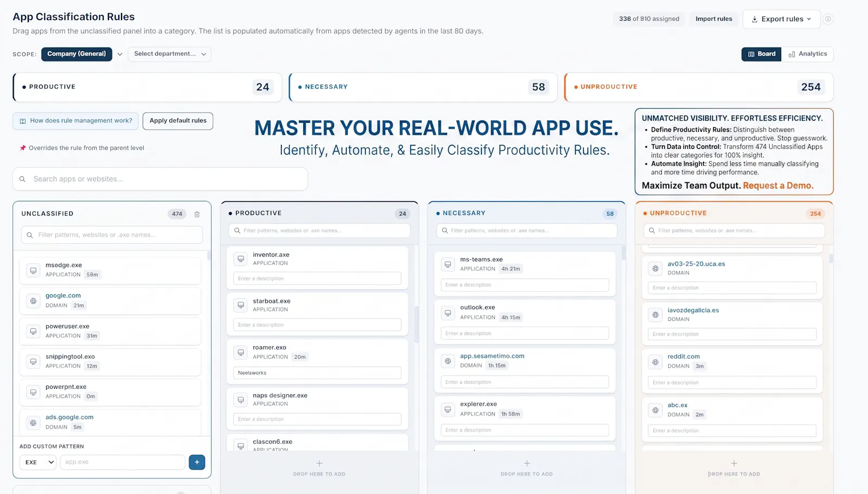Focus the Productive column filter field

[x=320, y=231]
